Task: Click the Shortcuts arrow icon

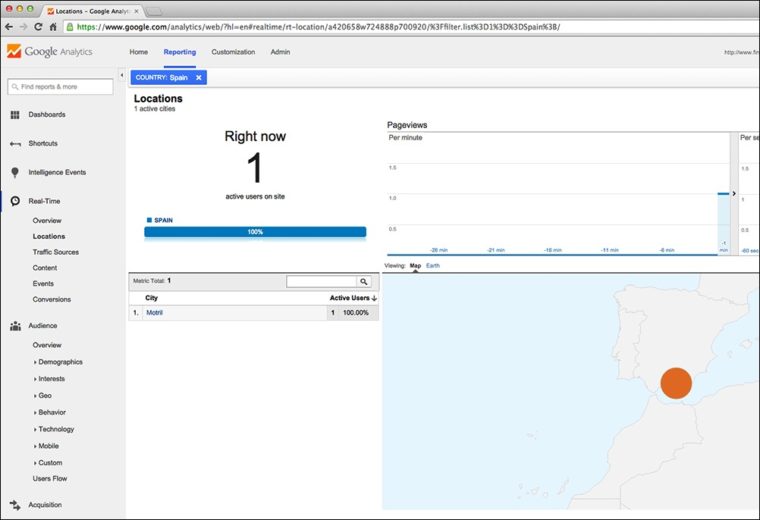Action: click(15, 144)
